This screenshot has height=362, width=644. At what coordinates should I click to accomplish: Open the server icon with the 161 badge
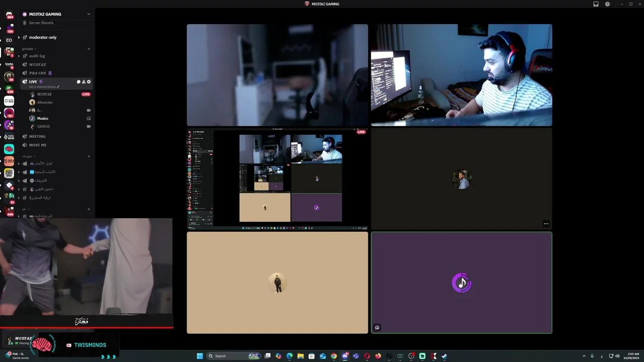[9, 113]
